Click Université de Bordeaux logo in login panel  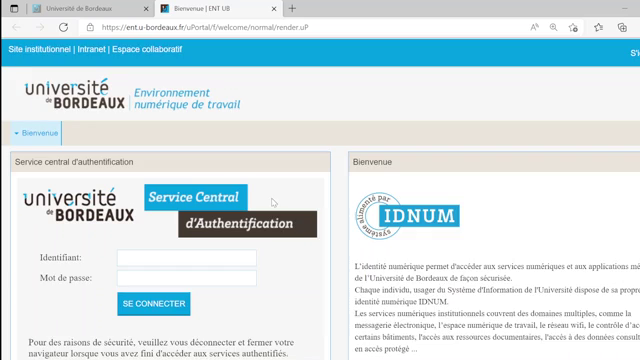pyautogui.click(x=78, y=205)
